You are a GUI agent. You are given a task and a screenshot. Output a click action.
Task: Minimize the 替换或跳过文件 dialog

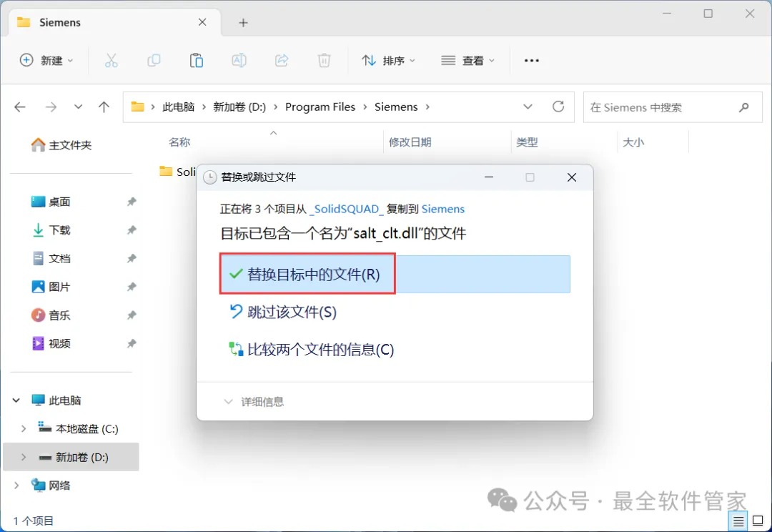click(489, 177)
